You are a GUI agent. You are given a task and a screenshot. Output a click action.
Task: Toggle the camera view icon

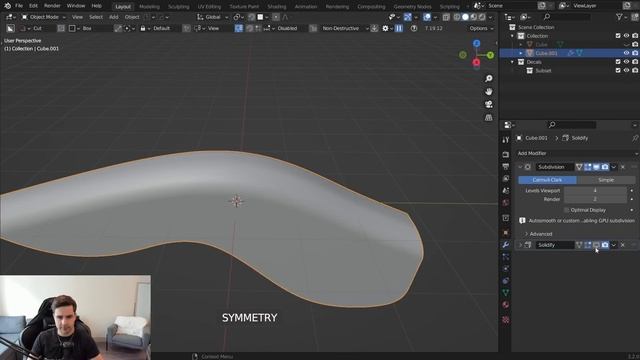coord(489,104)
